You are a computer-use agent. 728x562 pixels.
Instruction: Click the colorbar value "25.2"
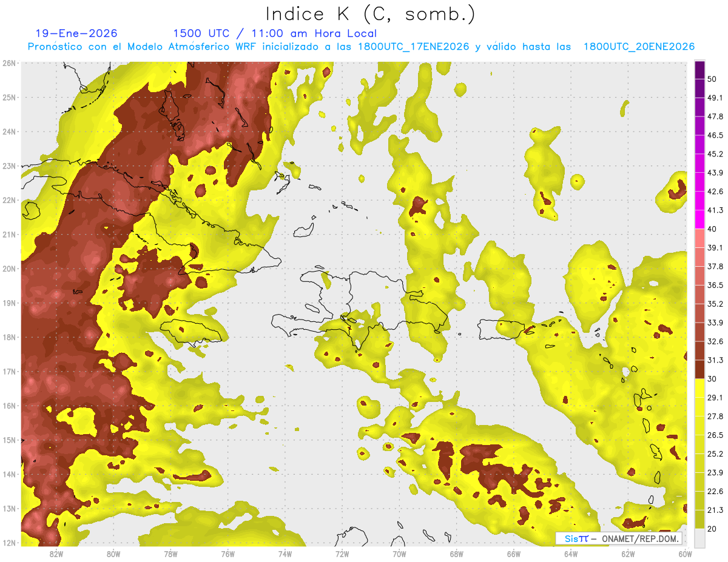715,454
